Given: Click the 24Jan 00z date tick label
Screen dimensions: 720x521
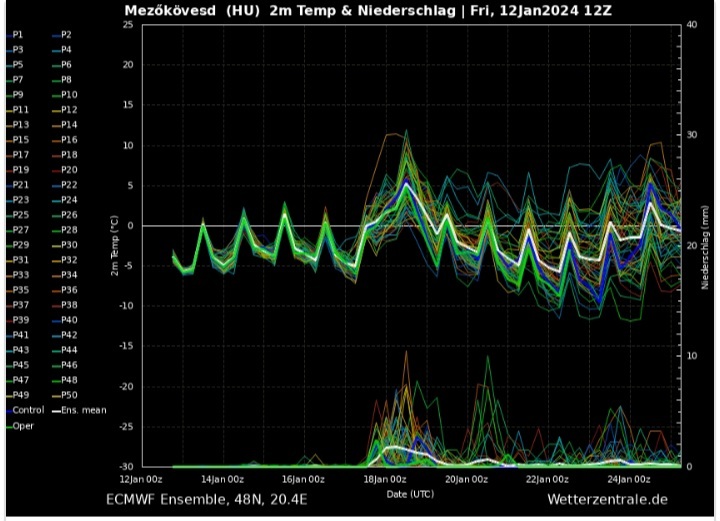Looking at the screenshot, I should (629, 479).
